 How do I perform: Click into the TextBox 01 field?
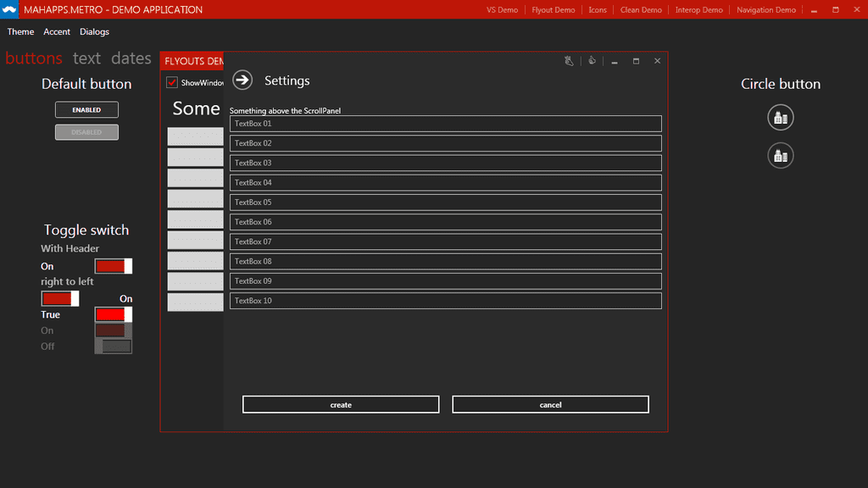(x=445, y=124)
